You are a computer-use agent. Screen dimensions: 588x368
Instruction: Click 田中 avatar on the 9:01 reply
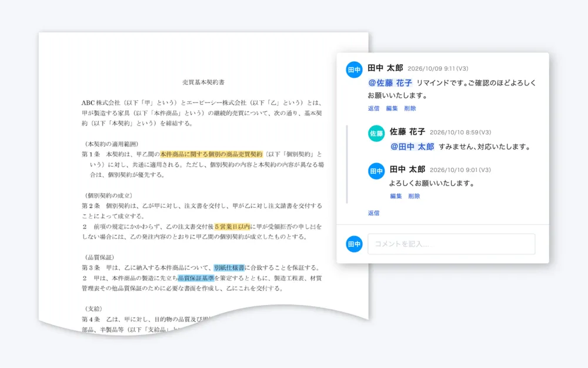click(376, 171)
